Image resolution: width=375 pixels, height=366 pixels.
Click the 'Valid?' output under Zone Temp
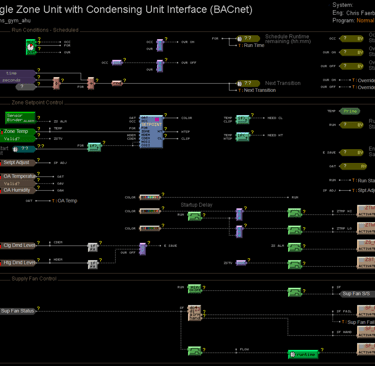[x=17, y=139]
